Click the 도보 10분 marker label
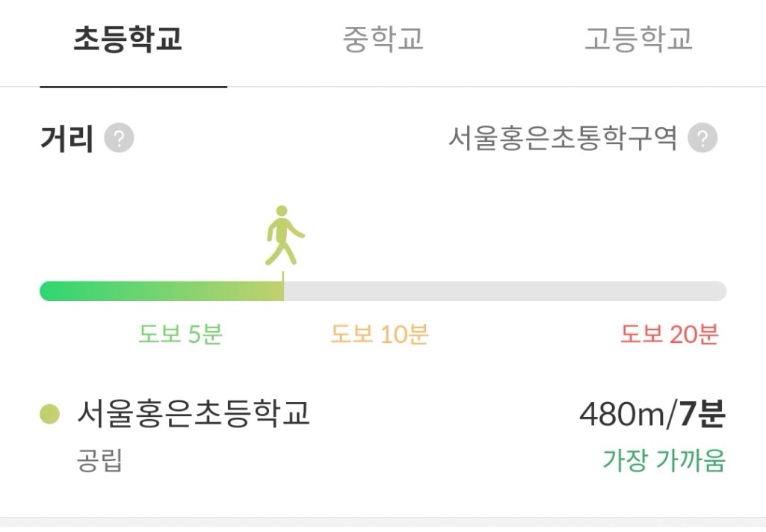Screen dimensions: 766x532 (380, 335)
